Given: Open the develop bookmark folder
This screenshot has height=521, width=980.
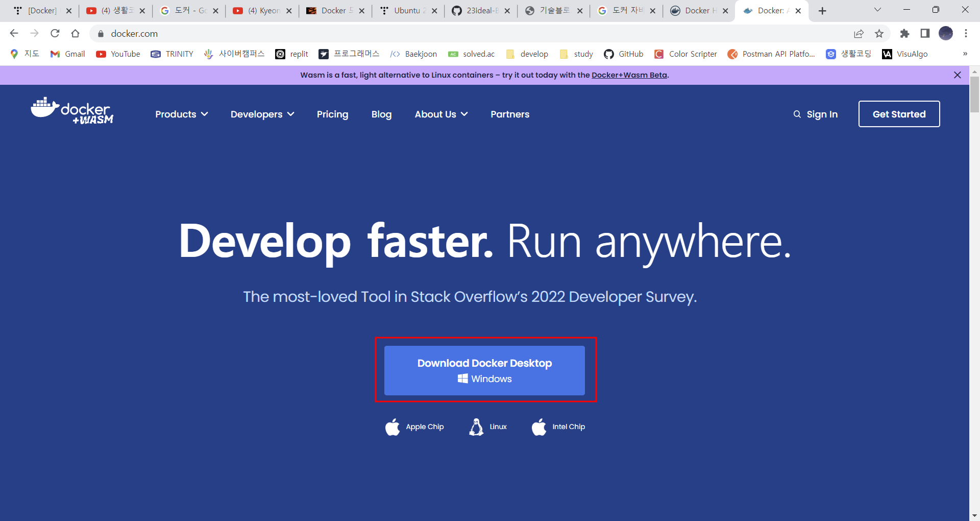Looking at the screenshot, I should (x=527, y=54).
